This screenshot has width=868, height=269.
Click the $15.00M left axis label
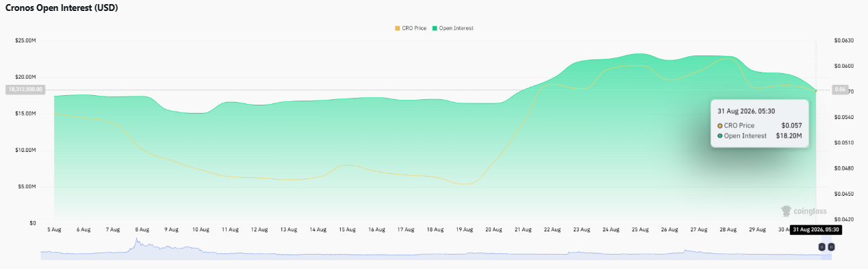click(x=25, y=114)
